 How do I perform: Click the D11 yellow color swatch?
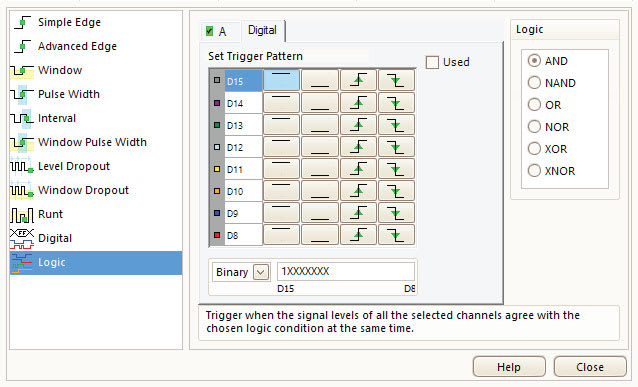coord(217,169)
